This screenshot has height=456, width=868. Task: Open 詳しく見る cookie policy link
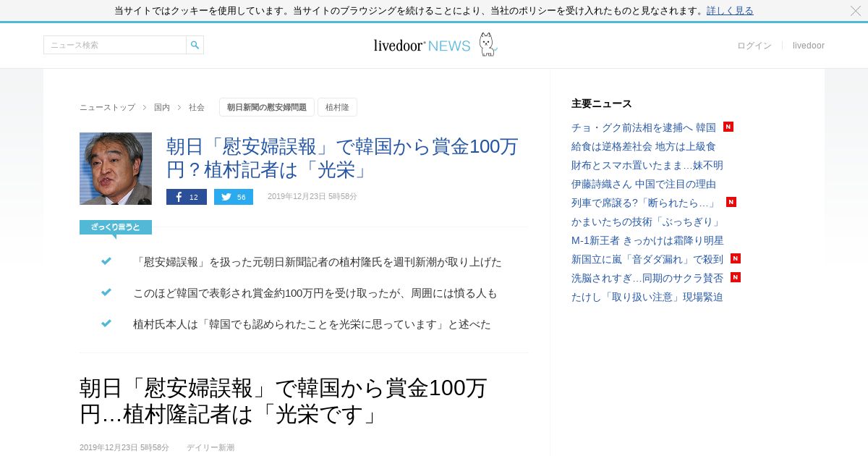(x=730, y=11)
